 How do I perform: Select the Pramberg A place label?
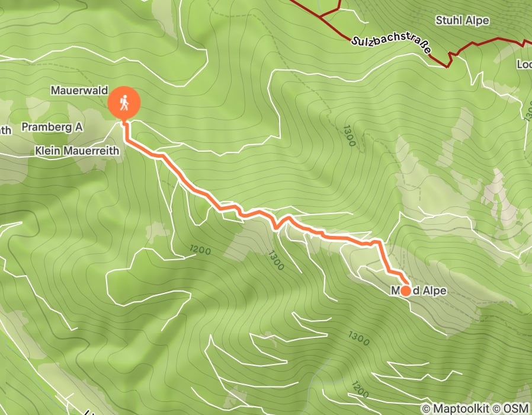tap(52, 127)
